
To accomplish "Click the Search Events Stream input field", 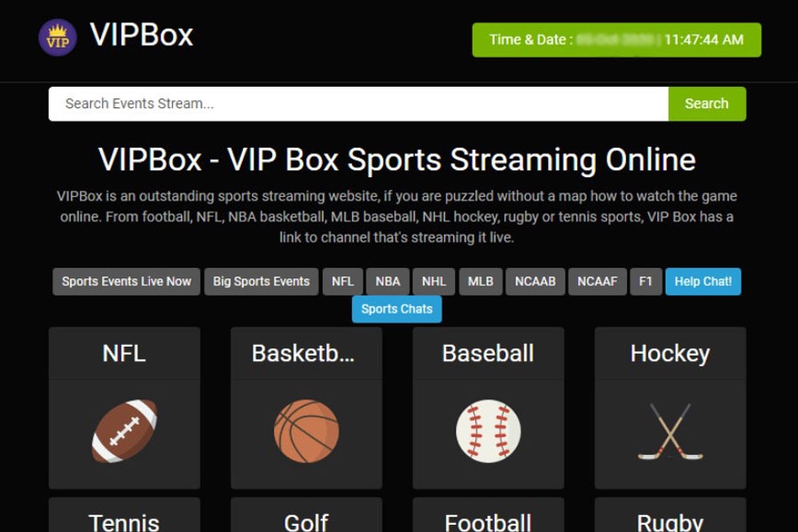I will tap(358, 104).
